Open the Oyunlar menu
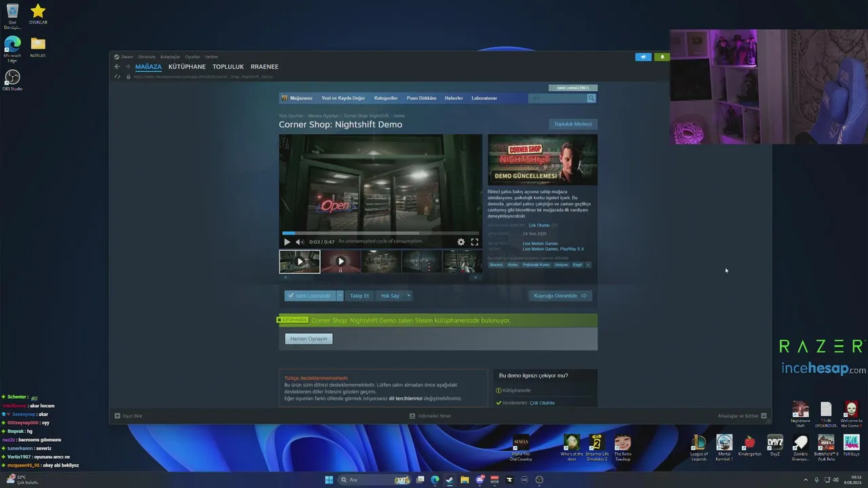868x488 pixels. tap(193, 57)
